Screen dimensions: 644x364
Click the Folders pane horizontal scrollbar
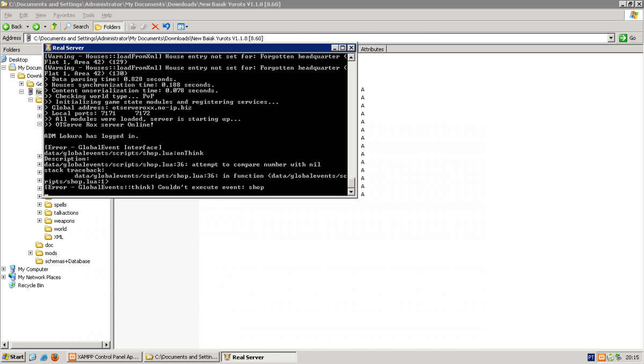(56, 345)
